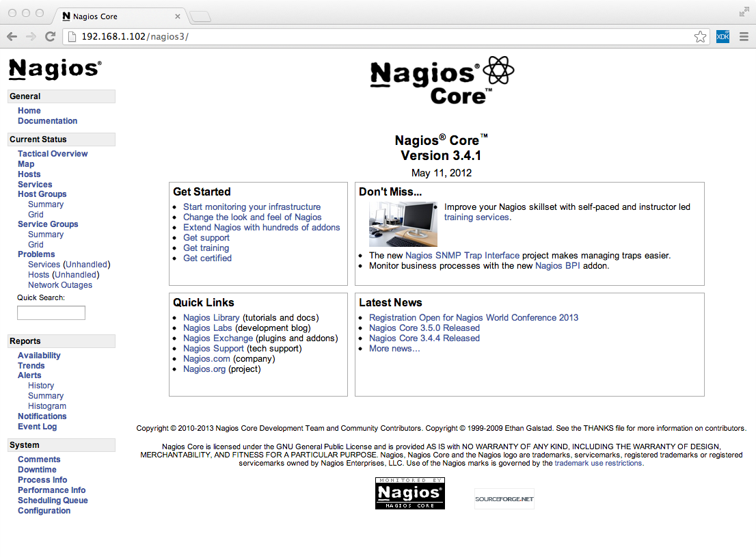Open Summary under Service Groups
756x560 pixels.
46,234
